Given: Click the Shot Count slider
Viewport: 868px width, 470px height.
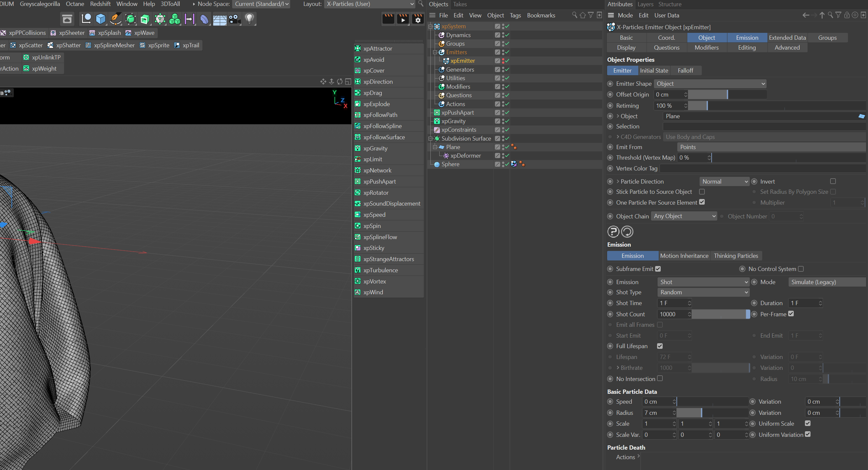Looking at the screenshot, I should (721, 314).
